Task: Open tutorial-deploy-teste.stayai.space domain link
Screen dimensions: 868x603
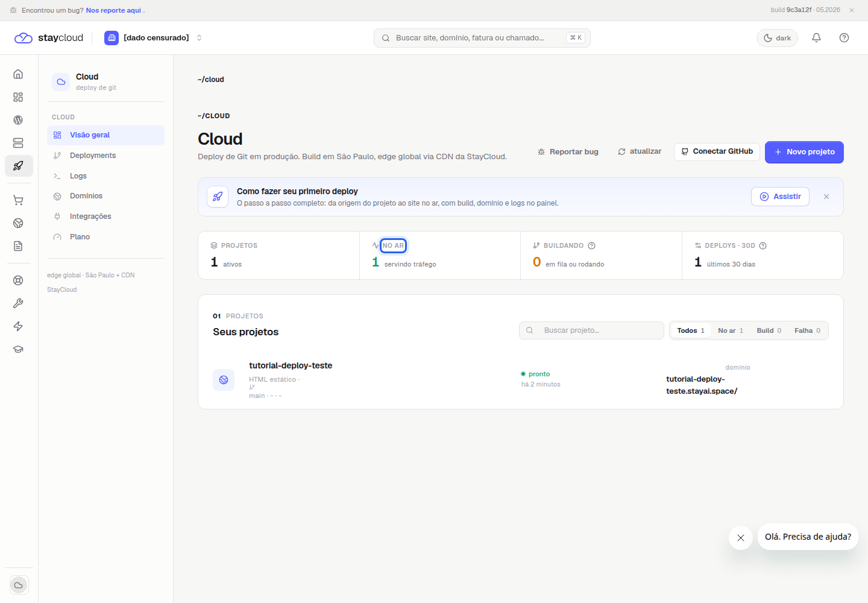Action: pyautogui.click(x=702, y=385)
